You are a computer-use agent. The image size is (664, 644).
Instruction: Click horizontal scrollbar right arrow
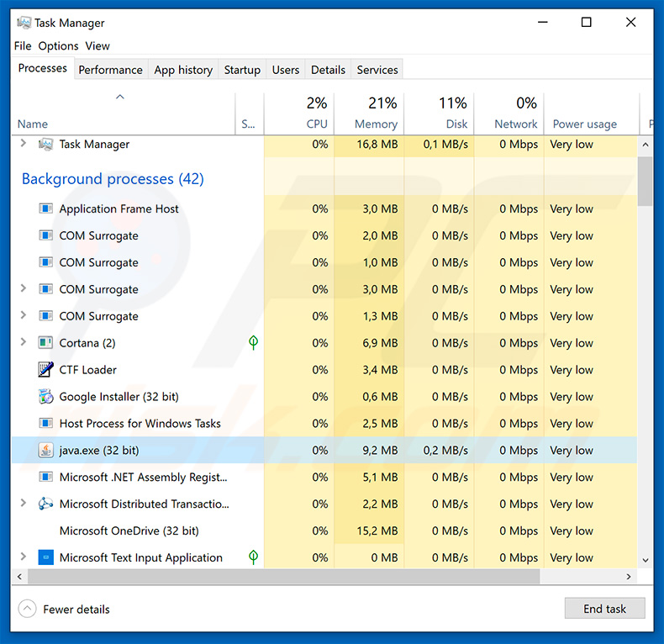pyautogui.click(x=629, y=576)
